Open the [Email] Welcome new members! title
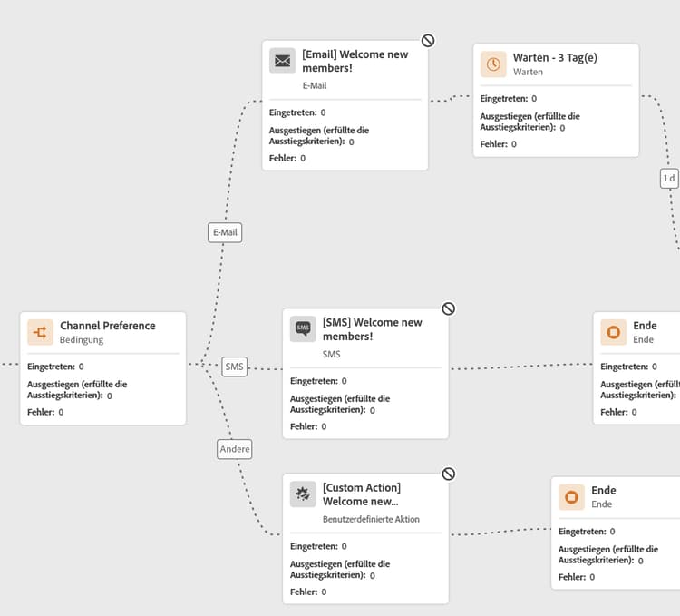Viewport: 680px width, 616px height. (355, 61)
